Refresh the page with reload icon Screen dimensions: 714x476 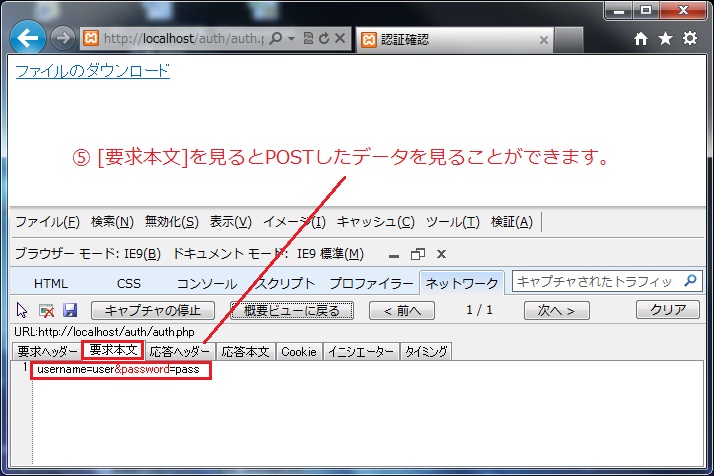pos(324,39)
